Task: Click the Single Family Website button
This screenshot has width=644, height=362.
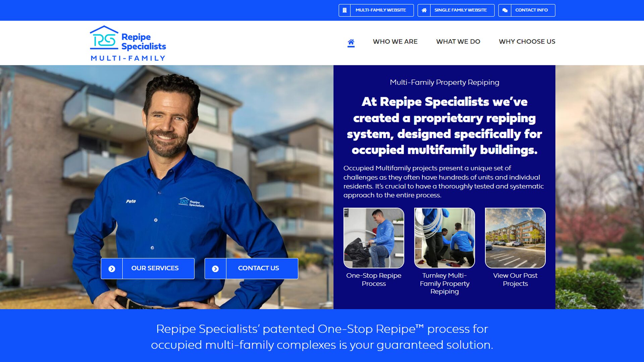Action: (x=456, y=10)
